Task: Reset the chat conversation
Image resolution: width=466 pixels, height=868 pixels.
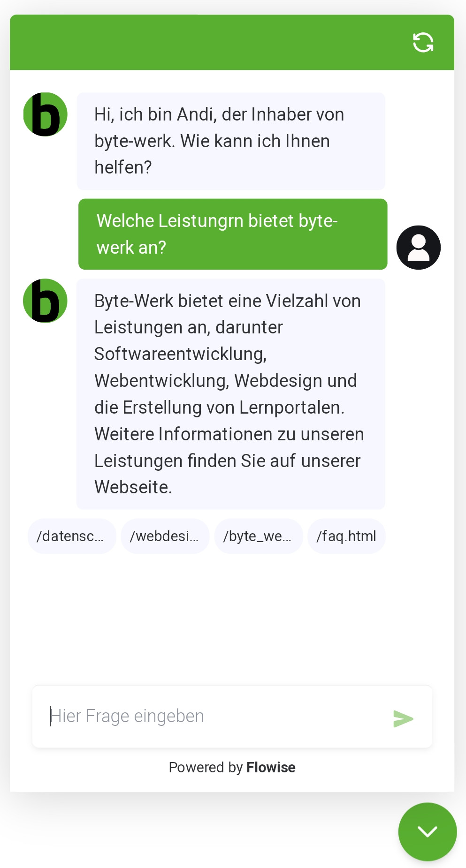Action: [423, 43]
